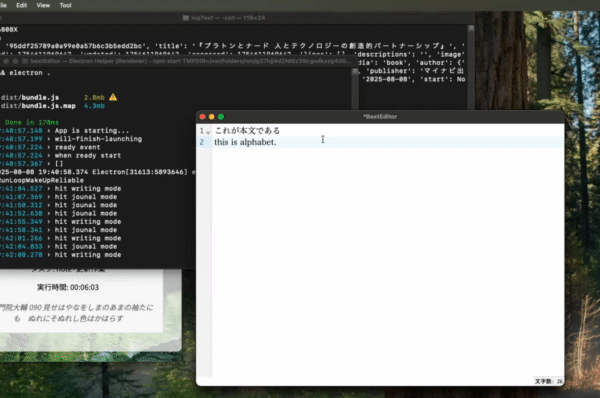Click the warning icon beside bundle.js size

point(113,97)
